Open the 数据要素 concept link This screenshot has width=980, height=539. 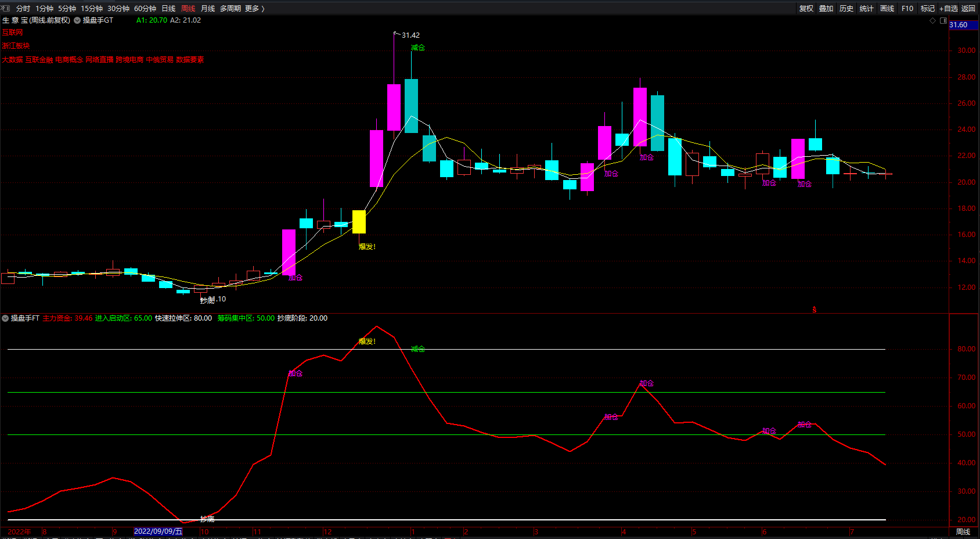pos(190,60)
